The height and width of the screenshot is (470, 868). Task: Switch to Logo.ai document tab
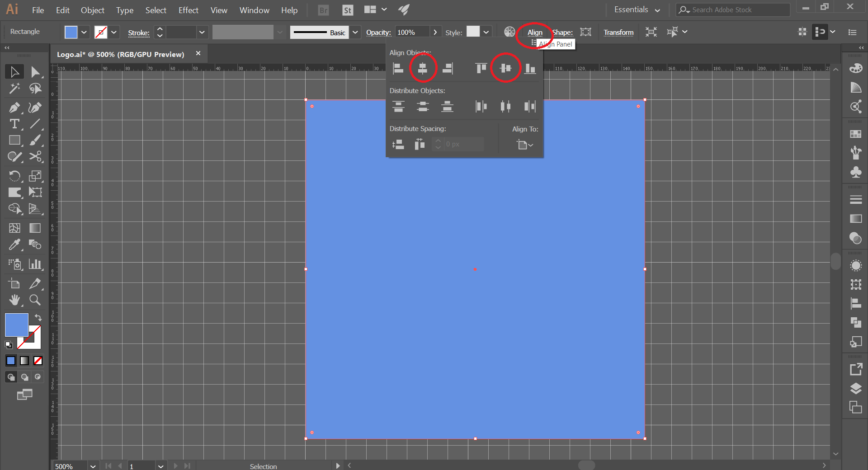121,54
